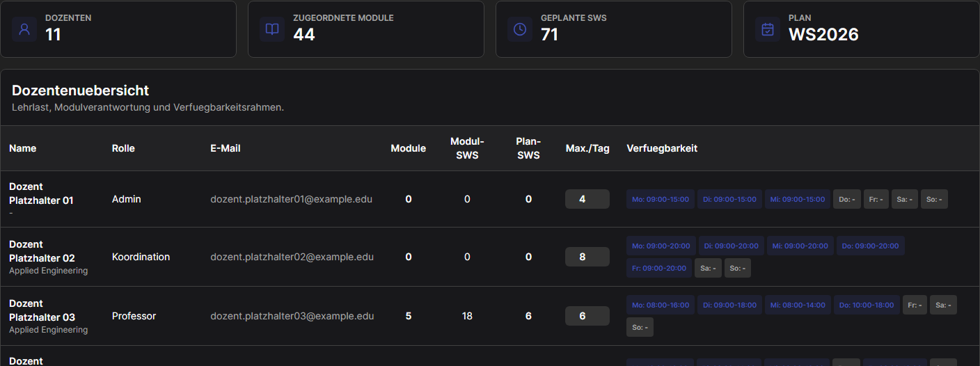Click the Di: 09:00-15:00 availability chip

[729, 199]
